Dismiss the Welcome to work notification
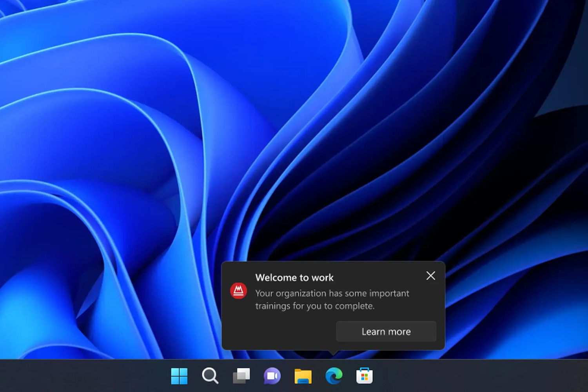The height and width of the screenshot is (392, 588). (430, 276)
